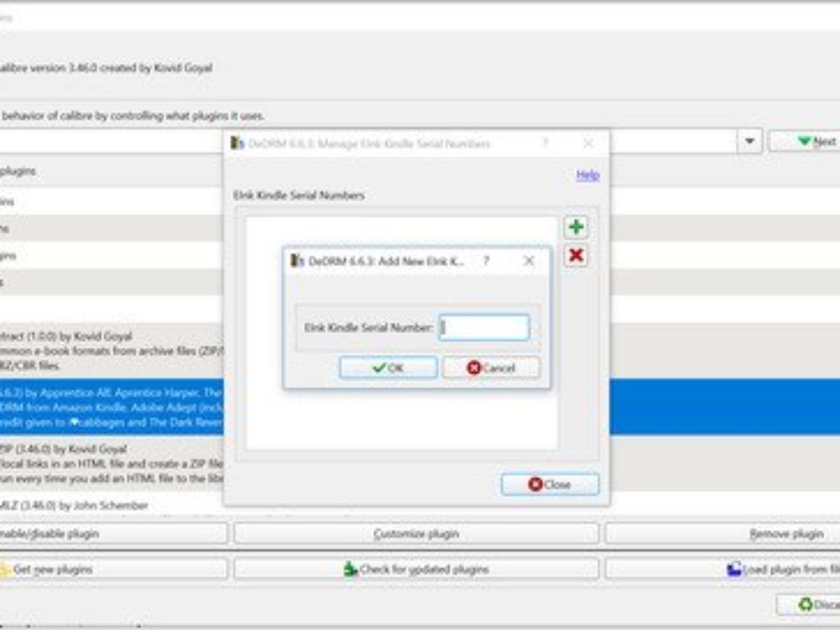This screenshot has width=840, height=630.
Task: Open the Help link in DeDRM dialog
Action: [x=588, y=175]
